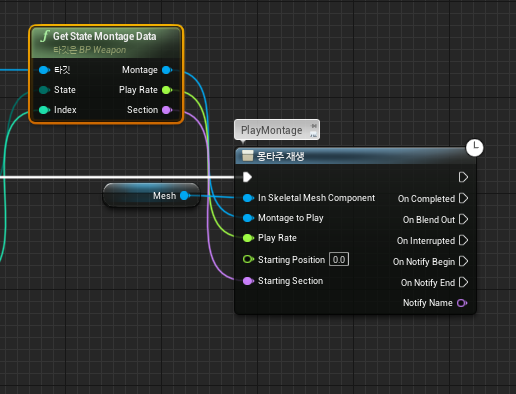The image size is (516, 394).
Task: Click the On Notify End execution pin
Action: pos(463,282)
